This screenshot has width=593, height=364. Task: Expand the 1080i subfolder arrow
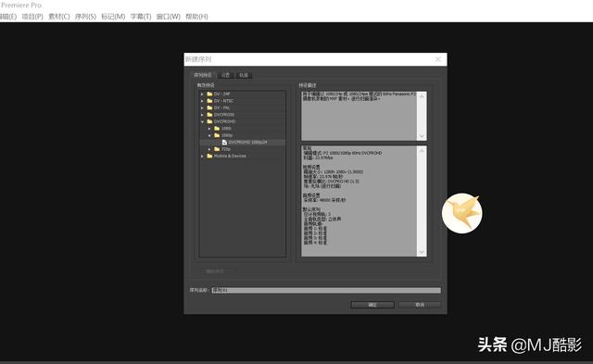209,129
